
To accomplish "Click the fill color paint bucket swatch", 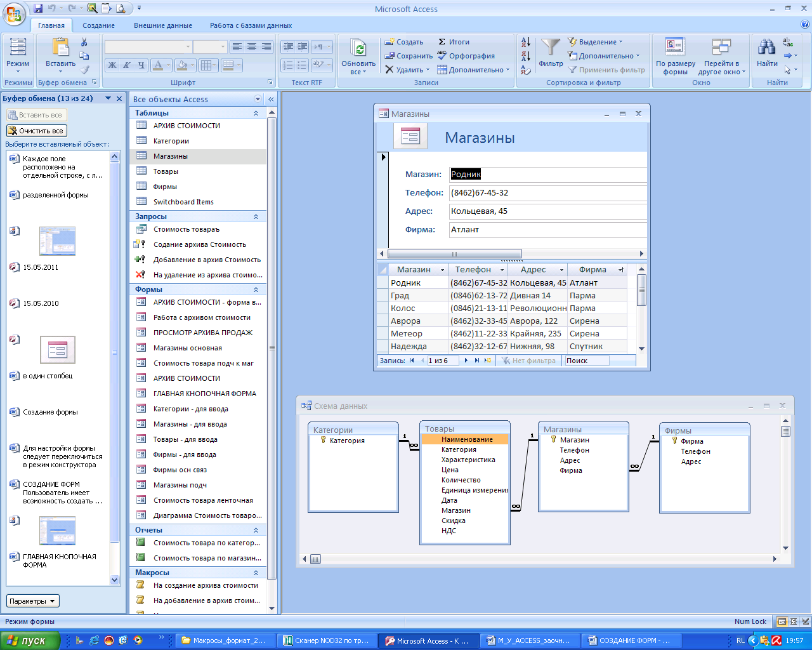I will [181, 65].
